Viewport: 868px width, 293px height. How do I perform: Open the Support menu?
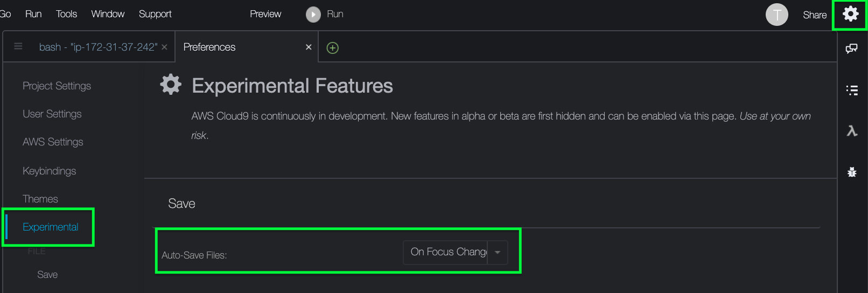click(155, 14)
